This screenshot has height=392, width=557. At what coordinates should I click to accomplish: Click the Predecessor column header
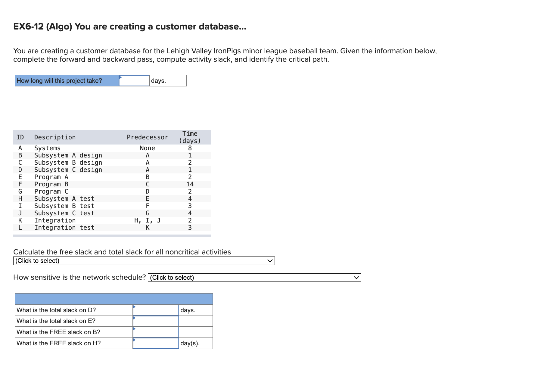147,137
